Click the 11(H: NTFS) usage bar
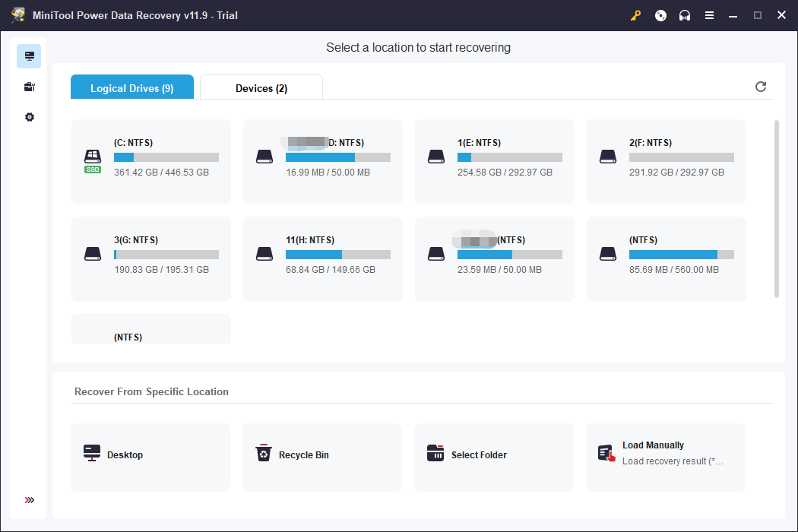The width and height of the screenshot is (798, 532). point(338,255)
